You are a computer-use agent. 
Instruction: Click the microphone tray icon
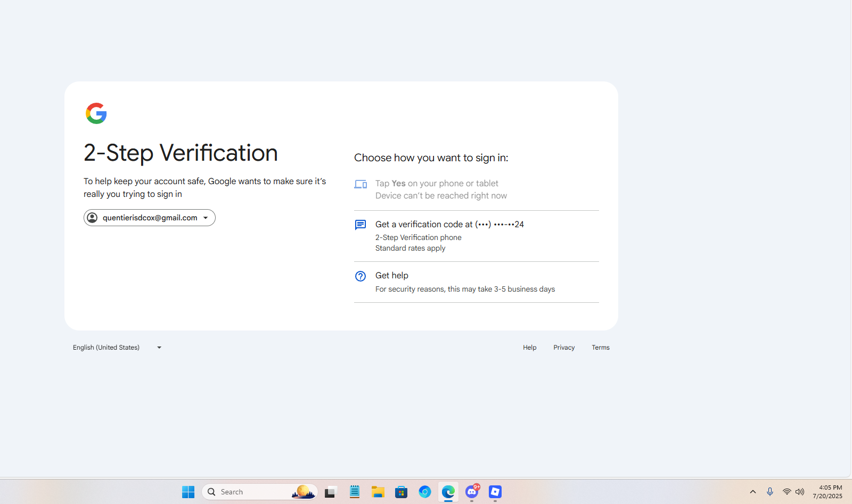point(770,492)
